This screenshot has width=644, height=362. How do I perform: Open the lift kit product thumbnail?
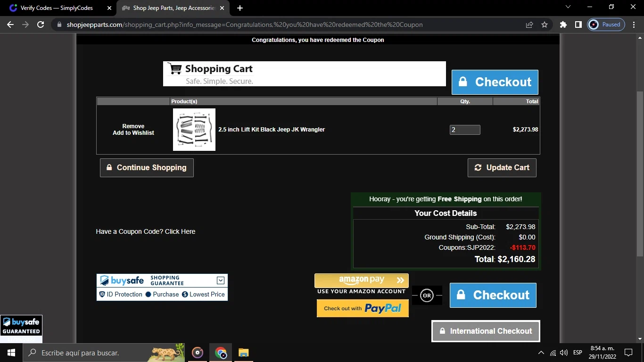pos(194,130)
